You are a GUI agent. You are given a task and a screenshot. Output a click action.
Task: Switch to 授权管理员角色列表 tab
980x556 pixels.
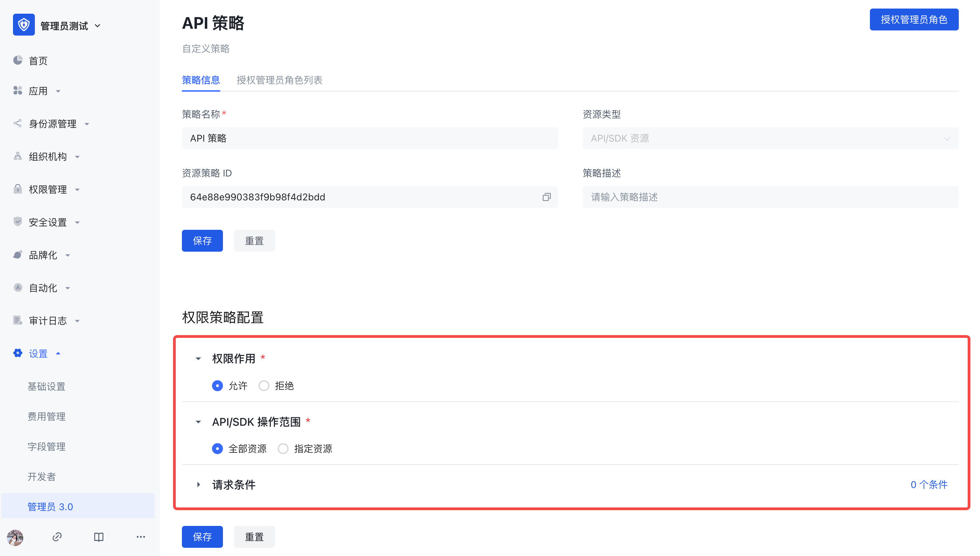pos(279,80)
